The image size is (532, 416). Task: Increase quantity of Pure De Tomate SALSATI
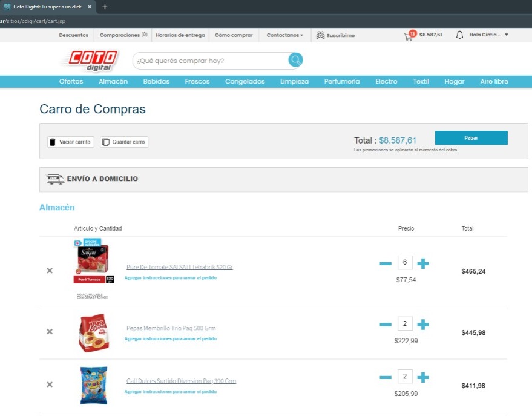click(422, 263)
